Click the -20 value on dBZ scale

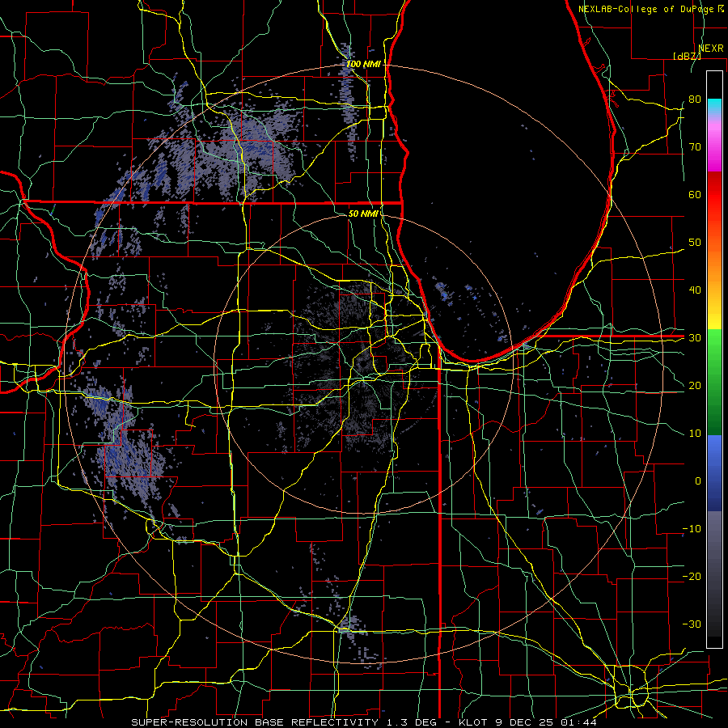coord(692,576)
